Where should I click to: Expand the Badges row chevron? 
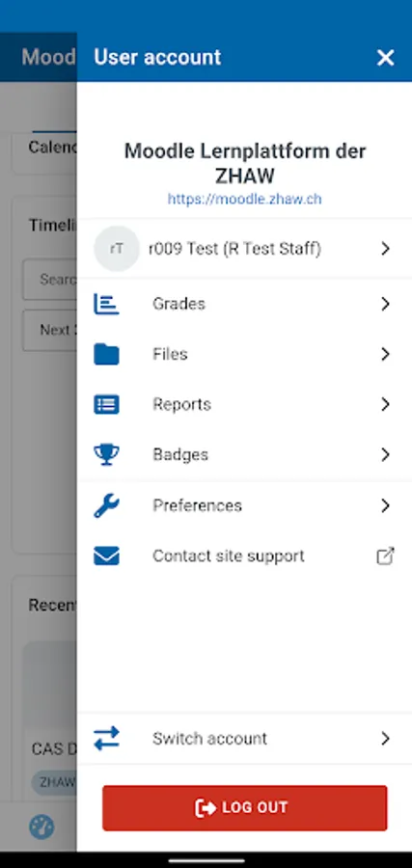pos(385,455)
